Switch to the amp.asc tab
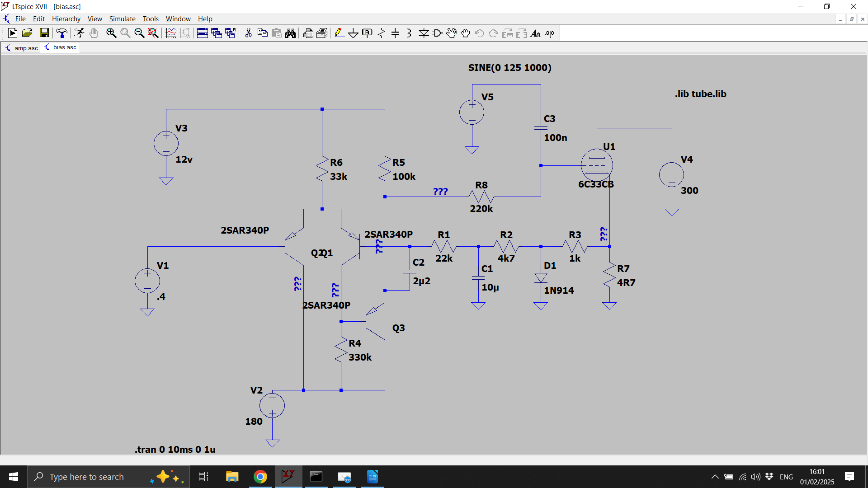 [21, 47]
